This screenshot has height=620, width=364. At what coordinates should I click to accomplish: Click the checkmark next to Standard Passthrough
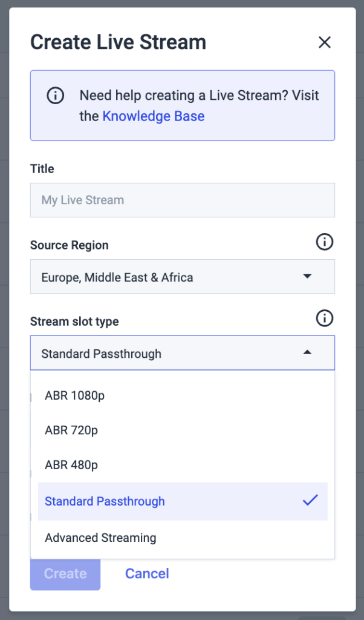tap(311, 500)
